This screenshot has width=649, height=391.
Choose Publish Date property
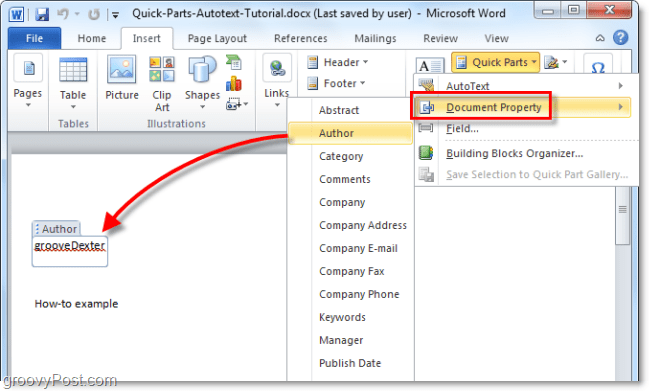350,363
